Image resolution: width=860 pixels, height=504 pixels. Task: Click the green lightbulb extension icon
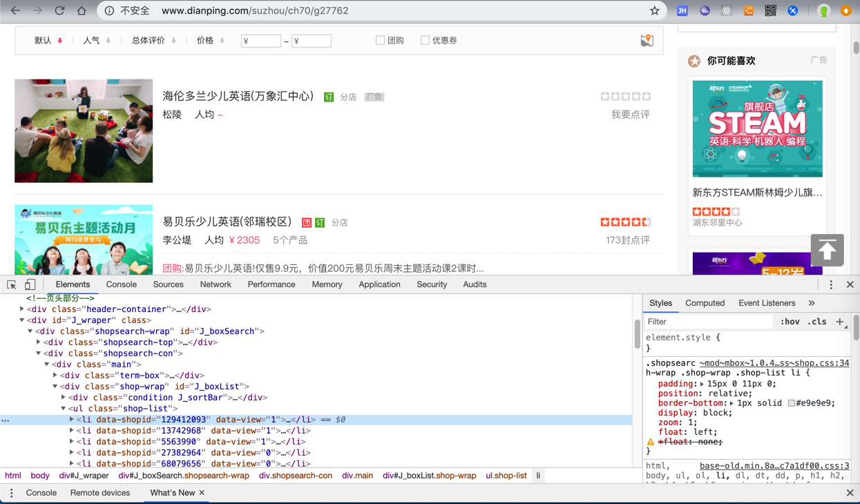[823, 10]
